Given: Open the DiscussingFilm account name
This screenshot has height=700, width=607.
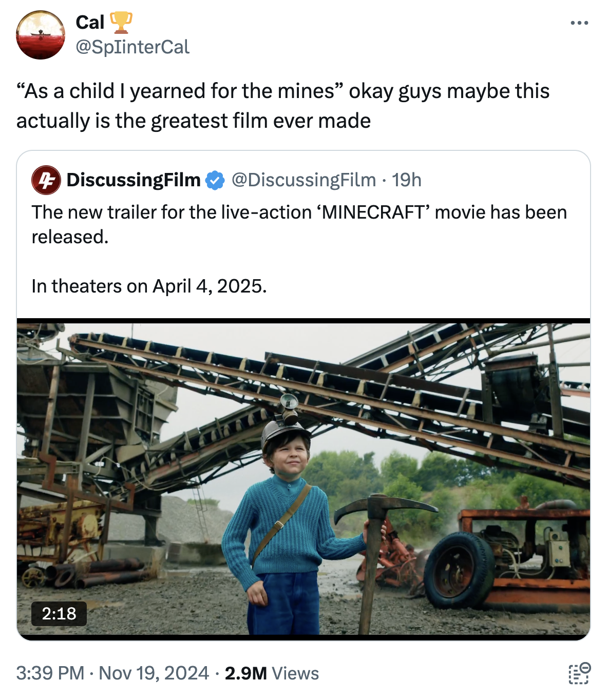Looking at the screenshot, I should click(134, 180).
